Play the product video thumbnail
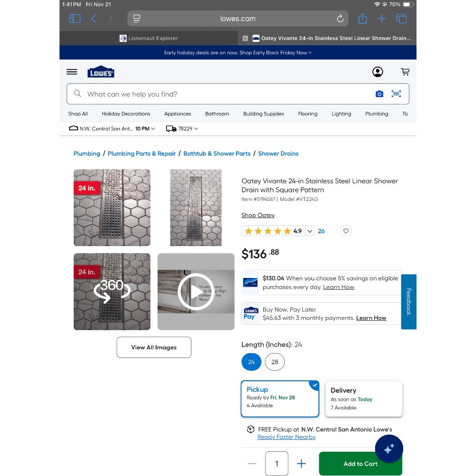Viewport: 476px width, 476px height. 196,291
